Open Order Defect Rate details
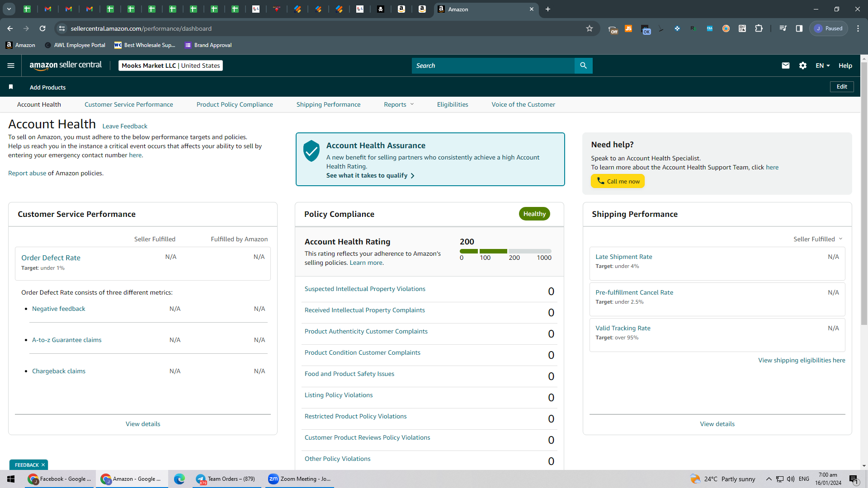868x488 pixels. [x=51, y=258]
